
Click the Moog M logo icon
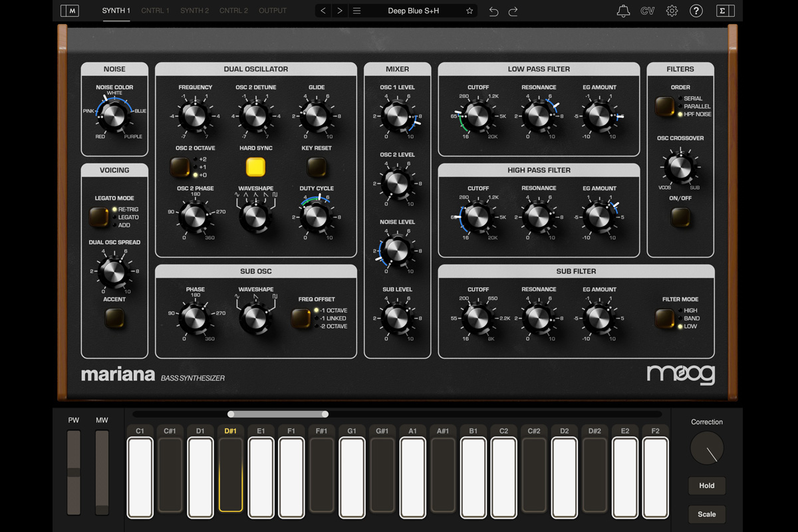point(69,11)
